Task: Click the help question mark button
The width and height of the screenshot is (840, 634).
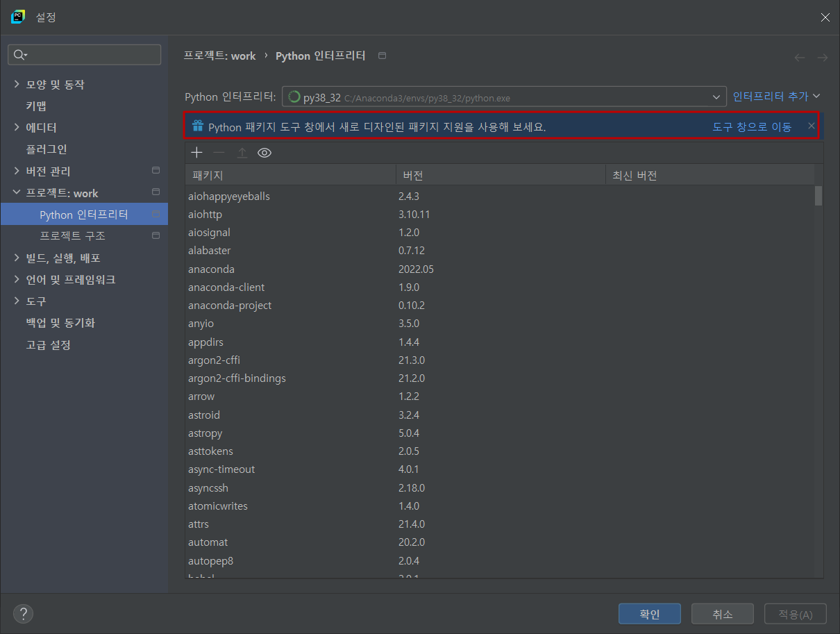Action: click(23, 614)
